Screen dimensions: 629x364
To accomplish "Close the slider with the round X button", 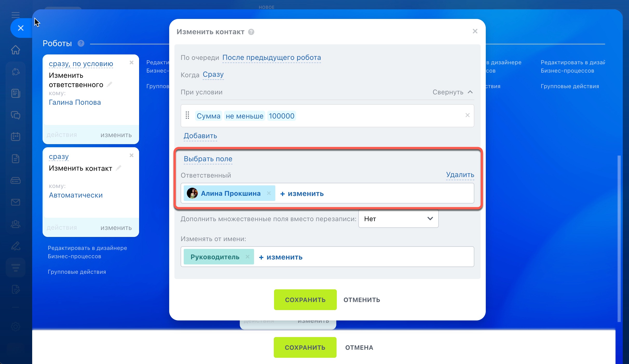I will (x=21, y=28).
